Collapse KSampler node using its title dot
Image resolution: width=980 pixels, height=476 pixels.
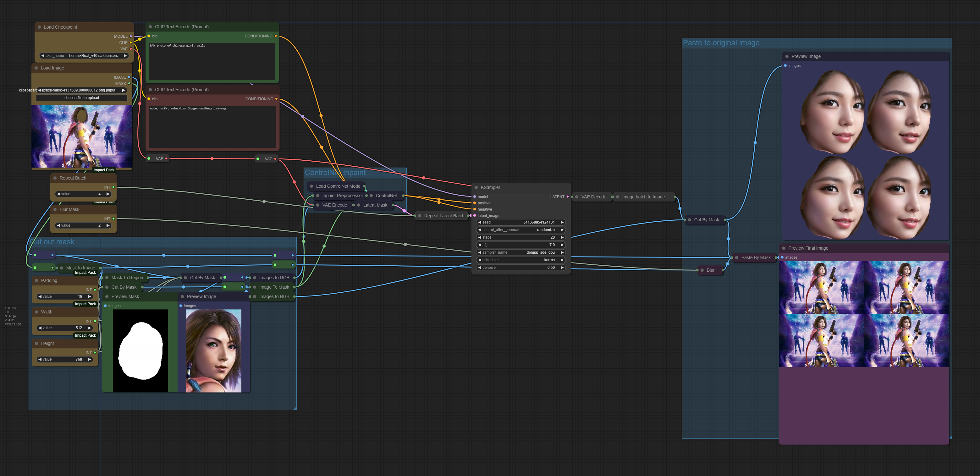tap(476, 187)
